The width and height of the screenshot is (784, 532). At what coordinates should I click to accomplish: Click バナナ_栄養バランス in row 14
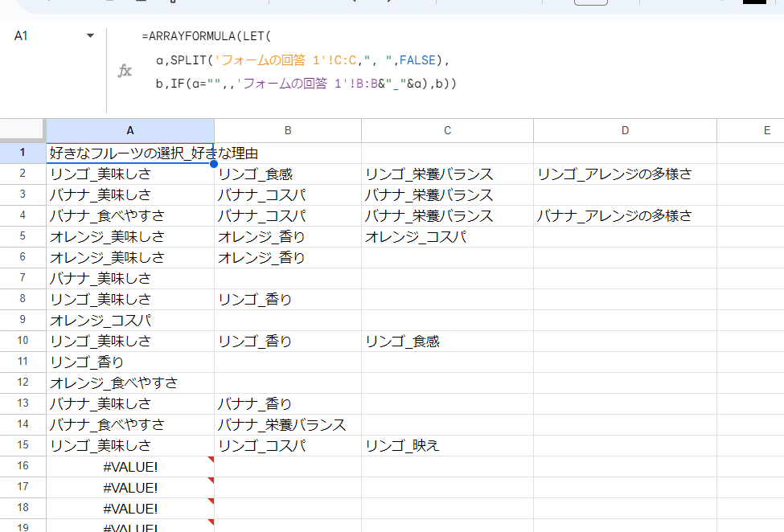point(288,424)
